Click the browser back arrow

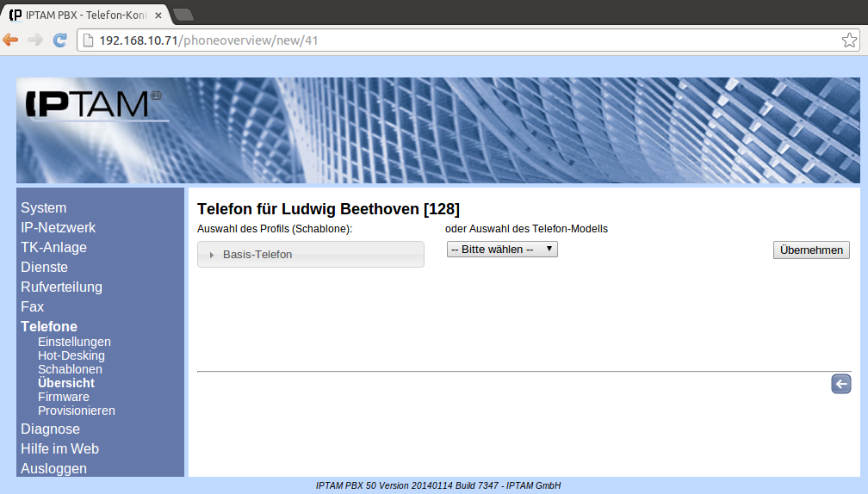[x=11, y=40]
